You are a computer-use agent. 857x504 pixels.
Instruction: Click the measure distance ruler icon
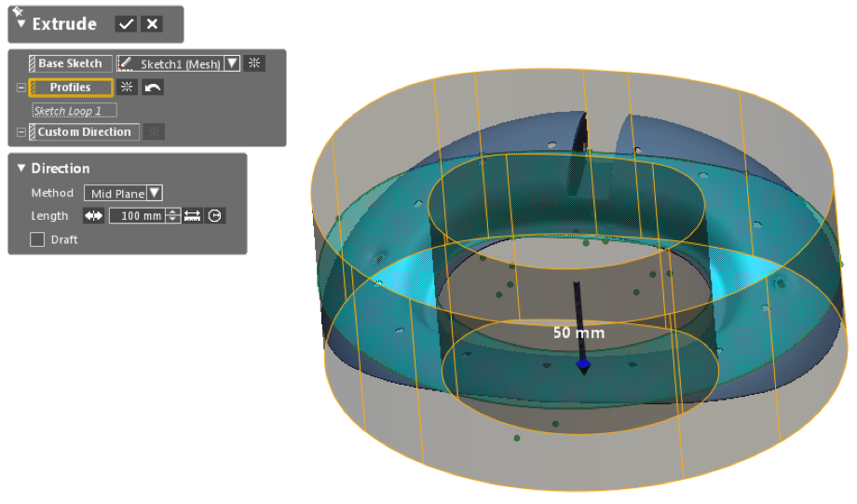[193, 216]
